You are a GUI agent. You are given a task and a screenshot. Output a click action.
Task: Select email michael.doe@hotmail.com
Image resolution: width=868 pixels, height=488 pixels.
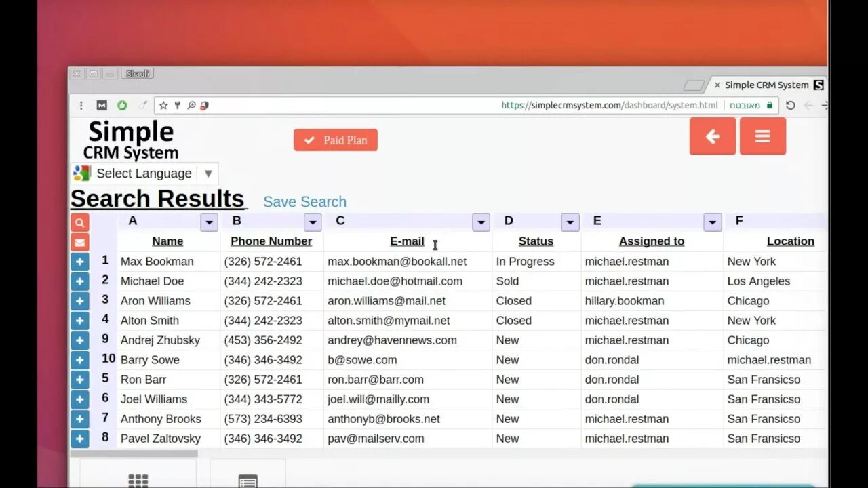[395, 281]
